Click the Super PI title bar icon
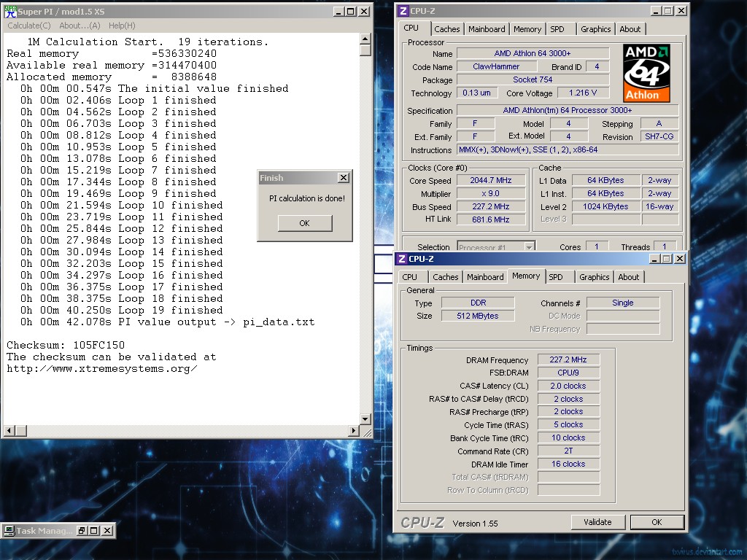Image resolution: width=747 pixels, height=560 pixels. 10,12
